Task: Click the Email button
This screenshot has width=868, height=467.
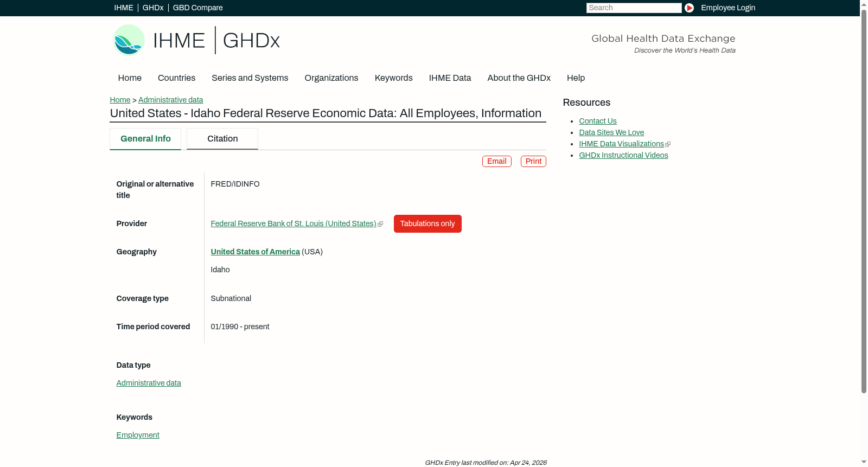Action: coord(497,162)
